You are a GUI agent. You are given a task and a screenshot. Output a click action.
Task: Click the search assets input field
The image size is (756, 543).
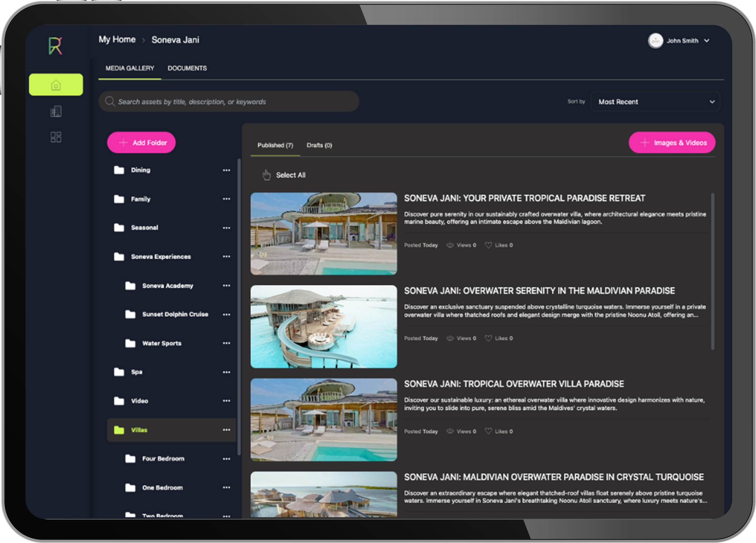(229, 102)
